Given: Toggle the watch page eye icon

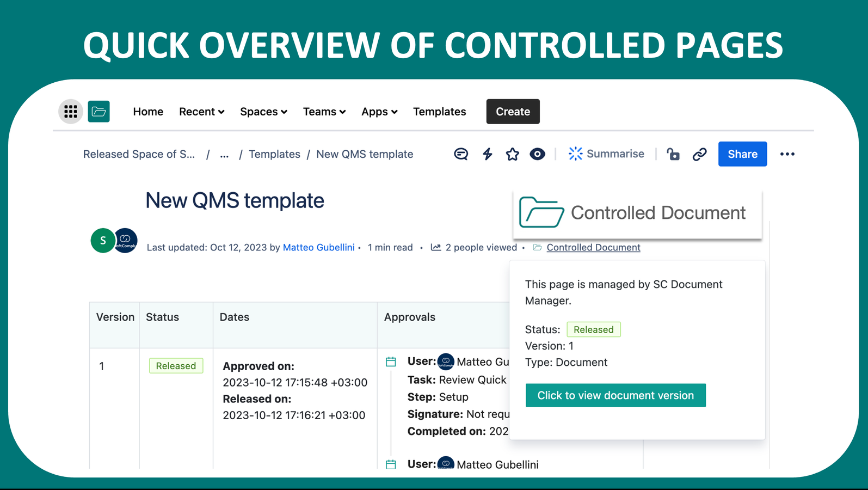Looking at the screenshot, I should (538, 154).
